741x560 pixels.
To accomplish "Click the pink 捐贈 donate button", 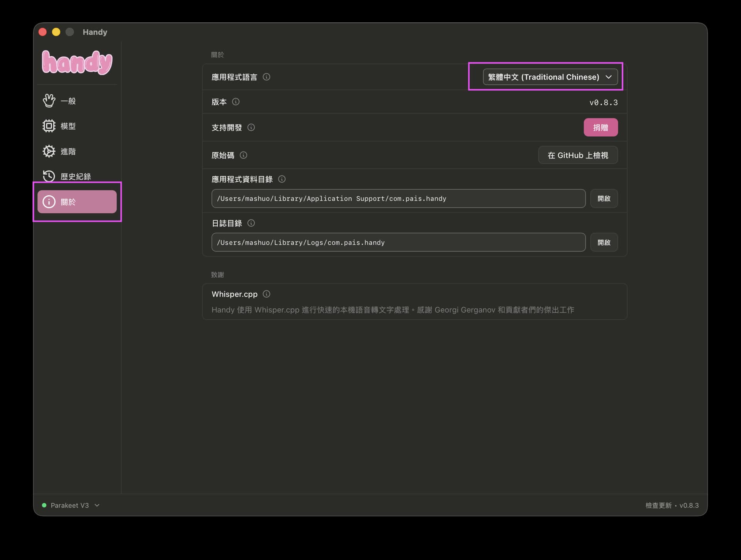I will point(601,127).
